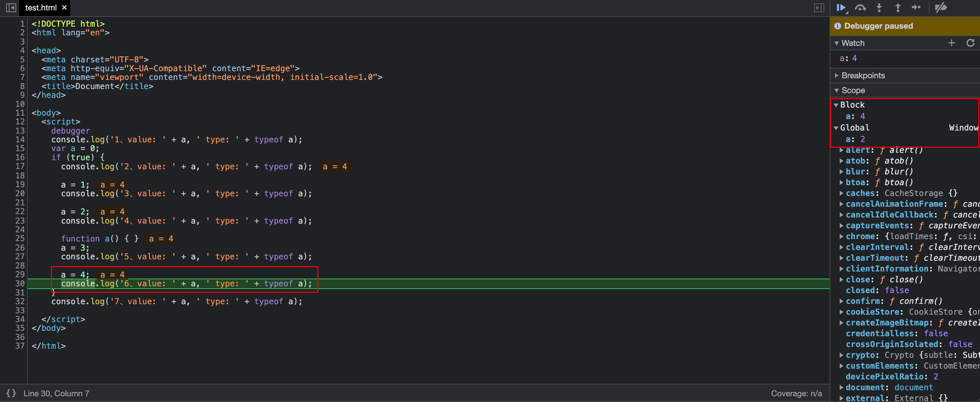The height and width of the screenshot is (402, 980).
Task: Expand the close function entry
Action: coord(841,280)
